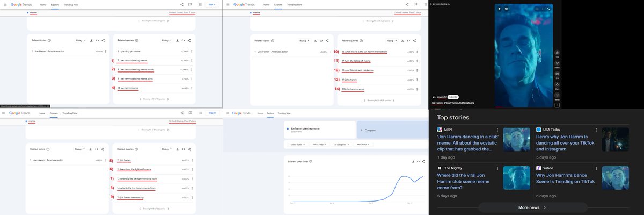Select Trending Now in the 'jon hamm dancing meme' Trends window

click(x=284, y=113)
